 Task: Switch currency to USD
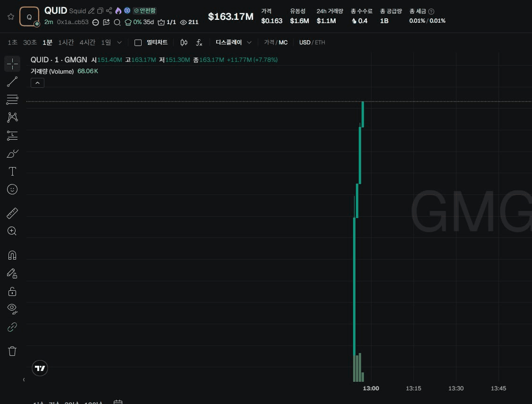click(x=304, y=42)
